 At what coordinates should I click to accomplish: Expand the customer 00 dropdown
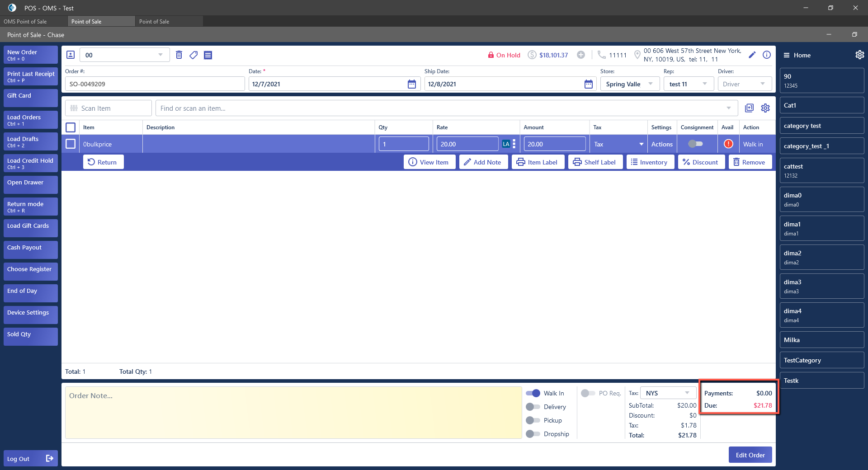(160, 55)
